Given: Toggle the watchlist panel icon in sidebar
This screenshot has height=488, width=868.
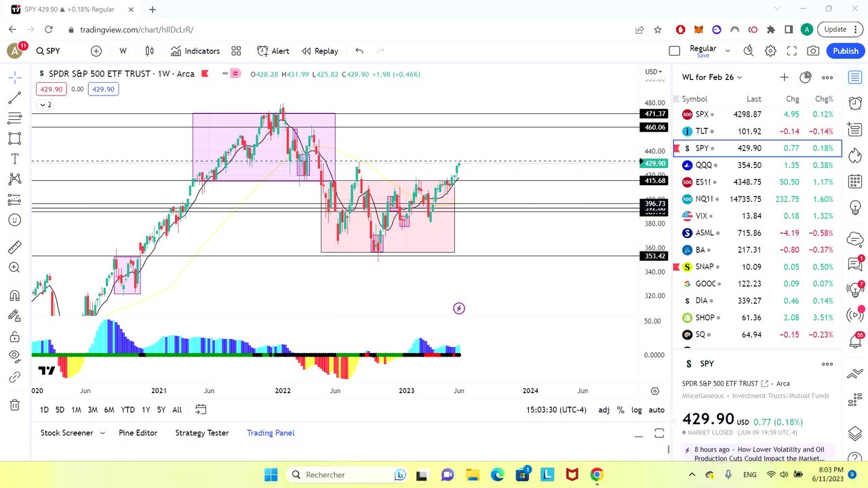Looking at the screenshot, I should [x=855, y=77].
